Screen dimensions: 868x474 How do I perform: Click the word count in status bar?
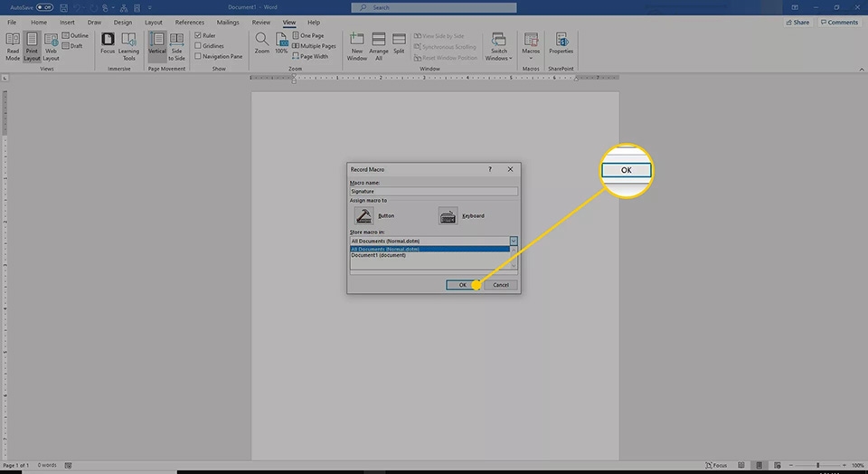(x=47, y=465)
